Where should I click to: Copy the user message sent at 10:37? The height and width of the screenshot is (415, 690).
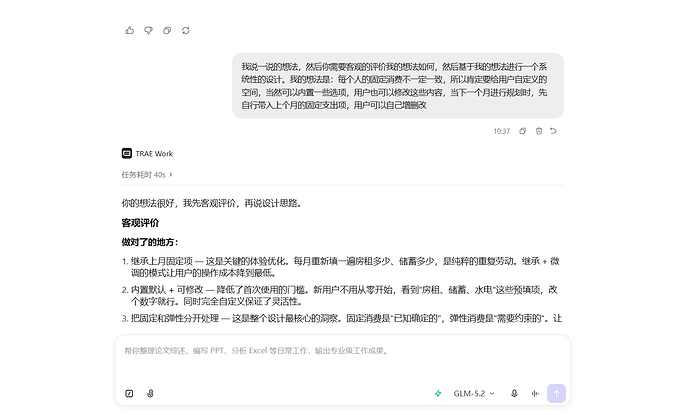coord(522,131)
